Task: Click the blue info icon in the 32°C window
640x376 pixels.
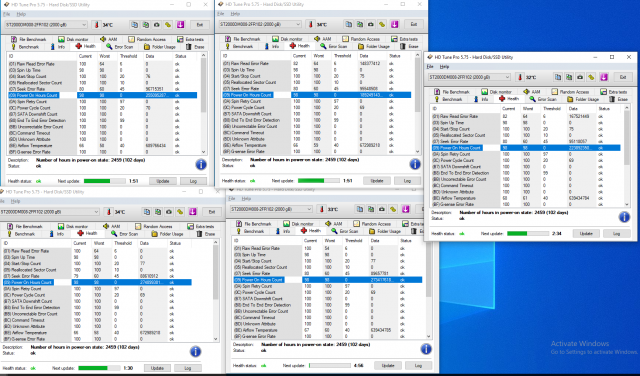Action: [x=624, y=217]
